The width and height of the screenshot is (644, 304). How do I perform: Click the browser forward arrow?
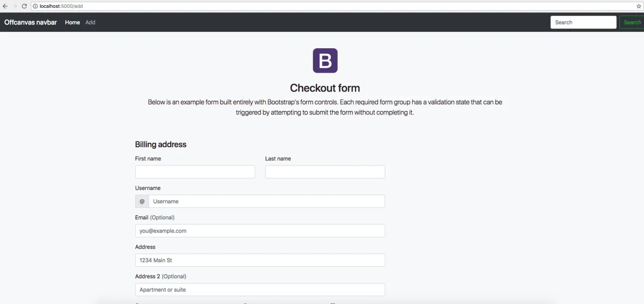click(14, 6)
